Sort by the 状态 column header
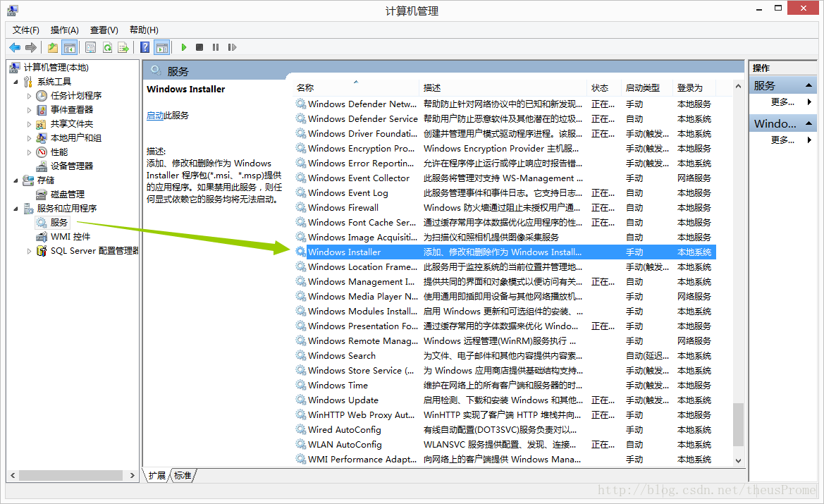Image resolution: width=824 pixels, height=504 pixels. (604, 88)
